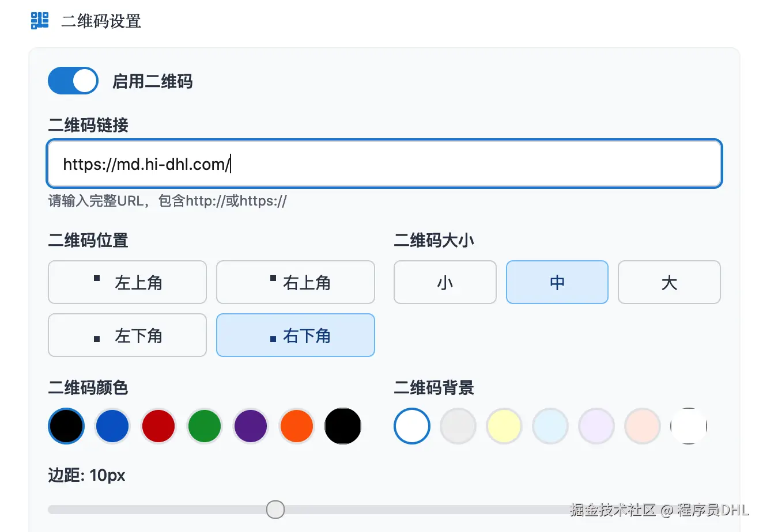The image size is (763, 532).
Task: Click the 边距 margin slider handle
Action: pyautogui.click(x=275, y=510)
